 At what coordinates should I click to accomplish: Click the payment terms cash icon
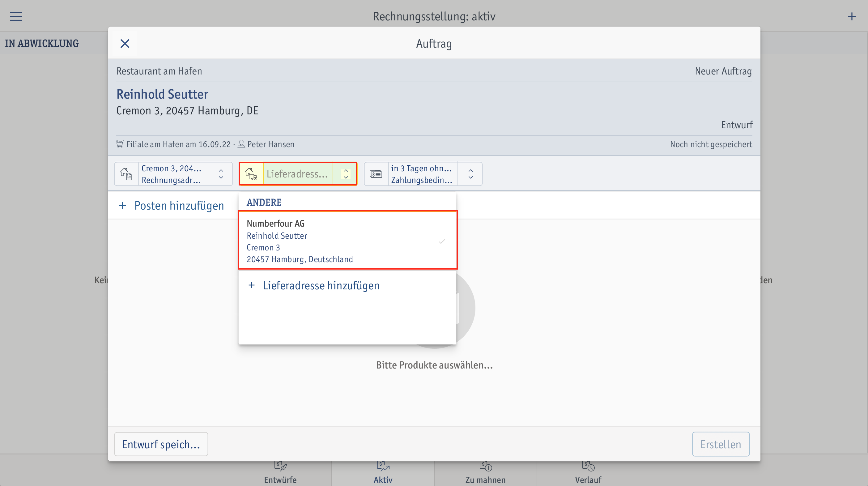tap(376, 174)
